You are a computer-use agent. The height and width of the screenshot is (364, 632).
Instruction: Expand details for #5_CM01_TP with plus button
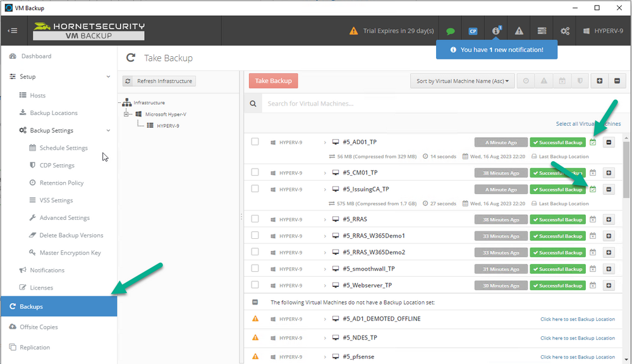[x=609, y=173]
